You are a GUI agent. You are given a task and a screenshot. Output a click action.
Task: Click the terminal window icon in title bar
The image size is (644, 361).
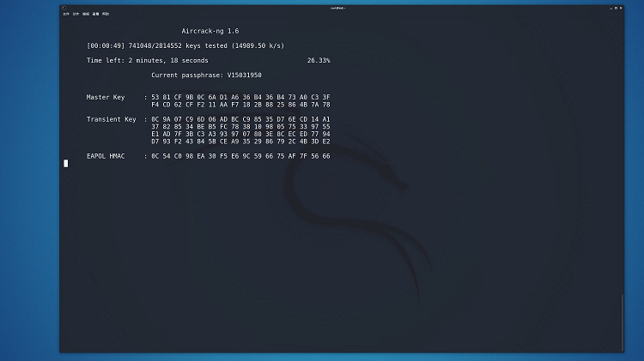click(x=64, y=8)
